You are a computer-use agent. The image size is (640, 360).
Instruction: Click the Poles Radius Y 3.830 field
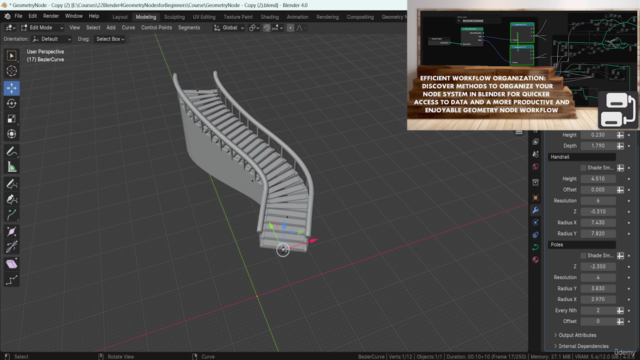pos(598,289)
